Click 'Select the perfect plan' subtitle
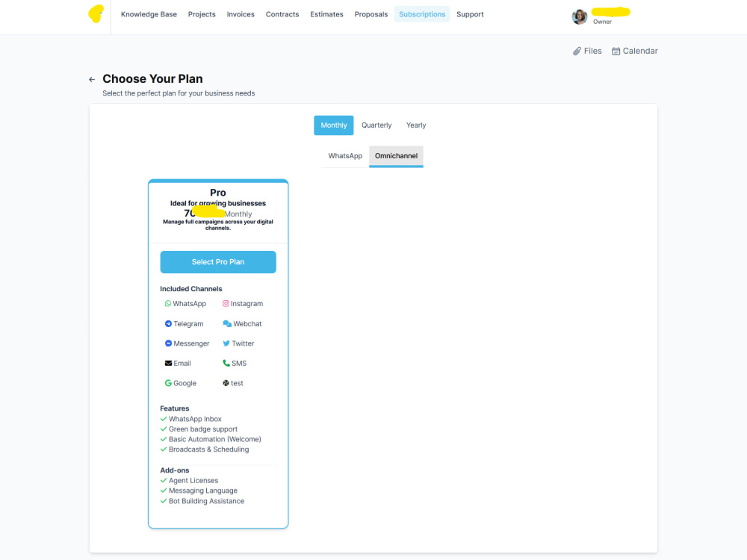 [179, 93]
